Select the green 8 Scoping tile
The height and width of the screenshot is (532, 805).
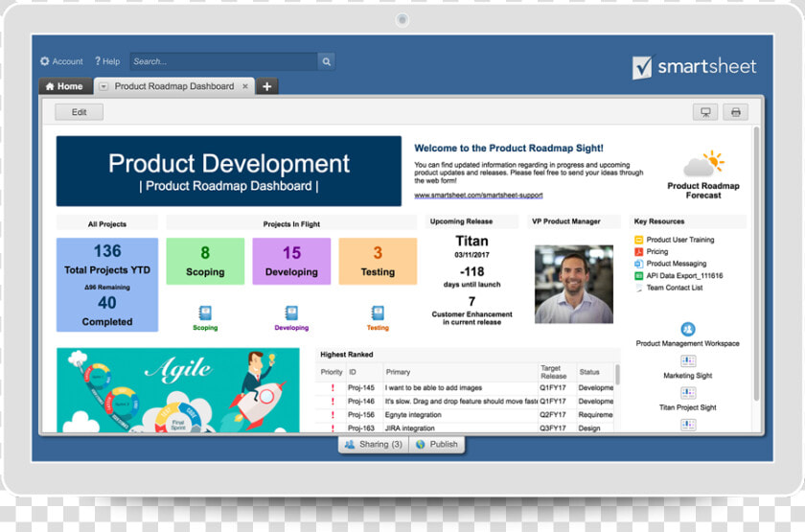click(205, 261)
